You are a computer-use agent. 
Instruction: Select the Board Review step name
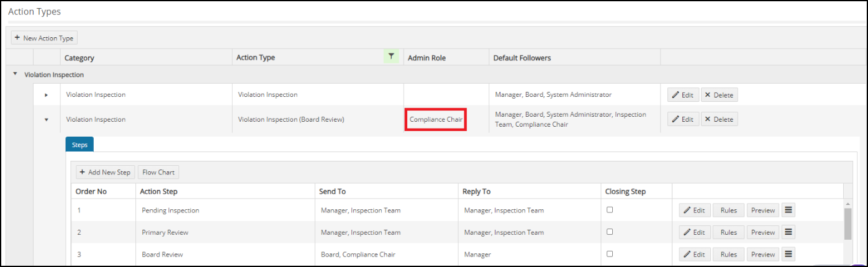pos(163,255)
